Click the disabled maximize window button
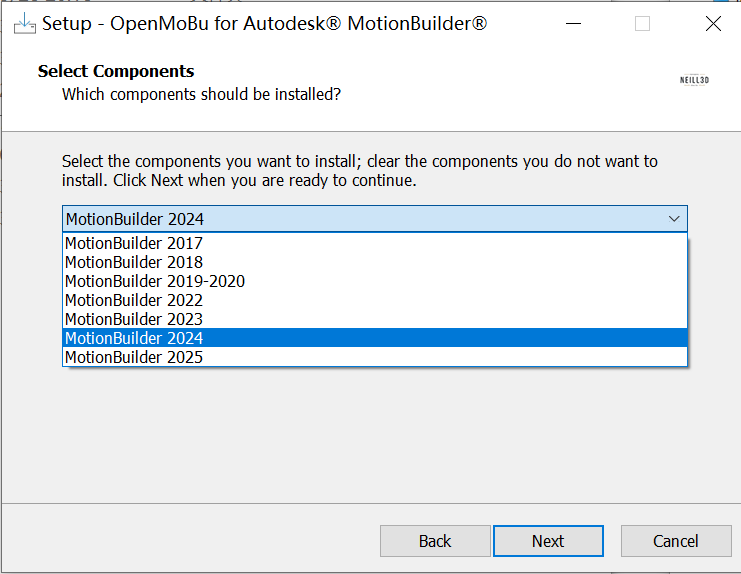741x574 pixels. [x=642, y=24]
